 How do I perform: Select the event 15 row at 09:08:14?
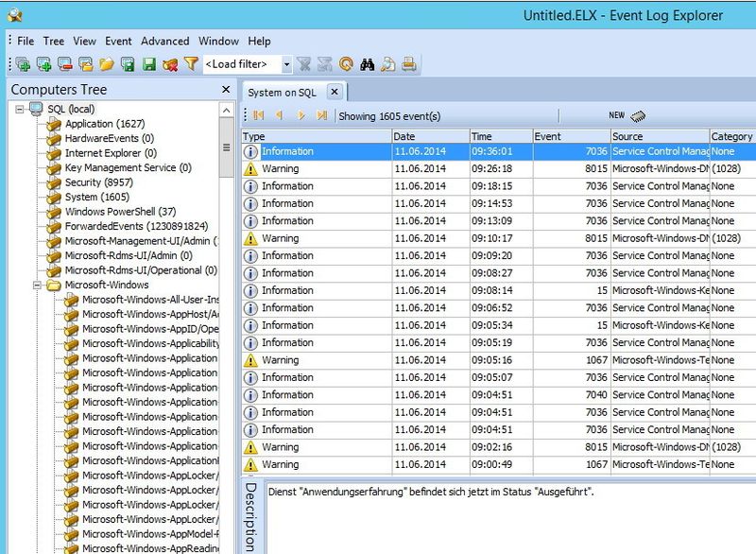pyautogui.click(x=499, y=290)
